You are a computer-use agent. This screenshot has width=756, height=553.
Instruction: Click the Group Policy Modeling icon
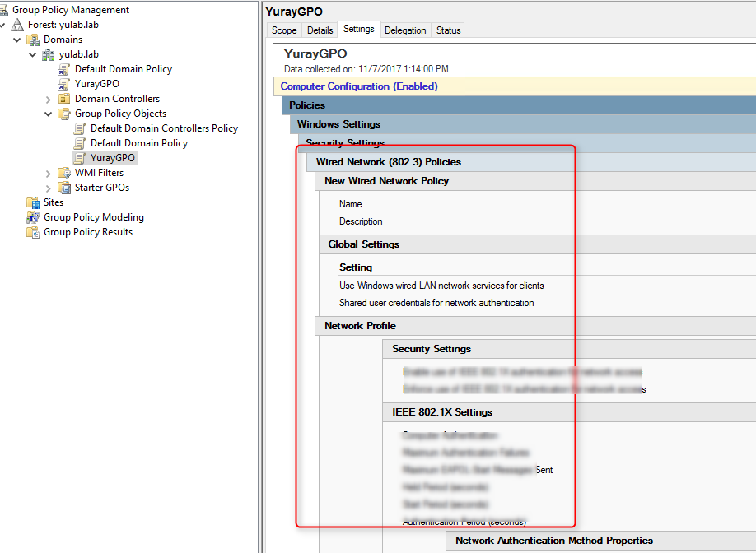click(x=33, y=217)
